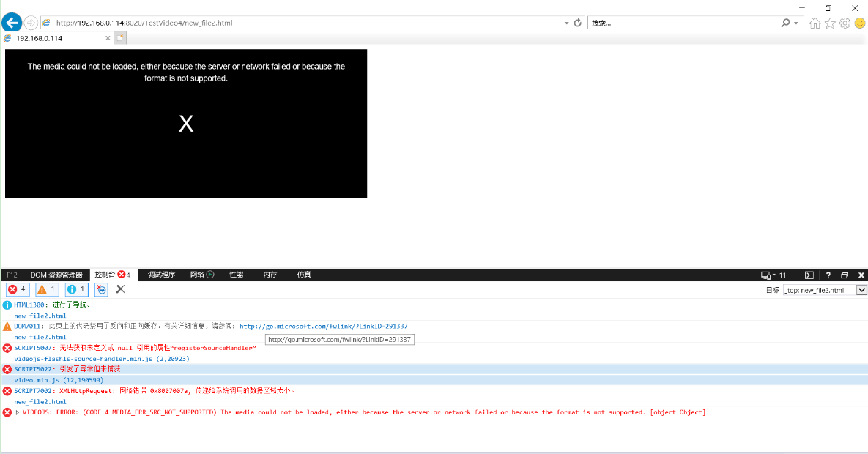Viewport: 868px width, 454px height.
Task: Click the VIDEOJS error row icon
Action: [x=7, y=412]
